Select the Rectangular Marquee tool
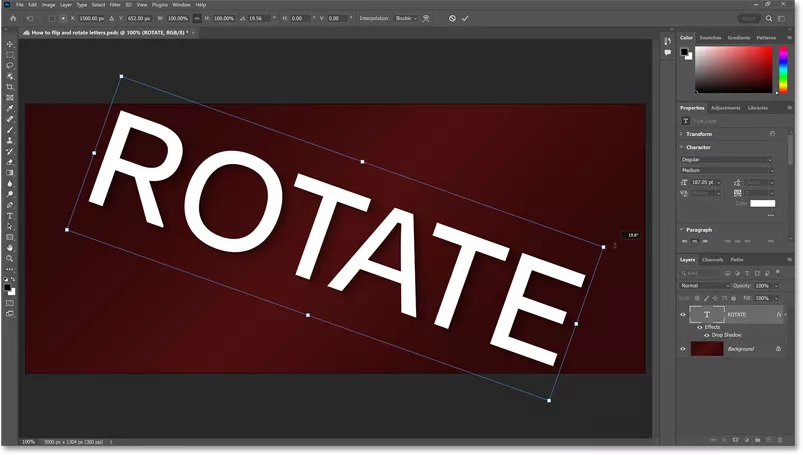This screenshot has width=803, height=455. point(10,55)
